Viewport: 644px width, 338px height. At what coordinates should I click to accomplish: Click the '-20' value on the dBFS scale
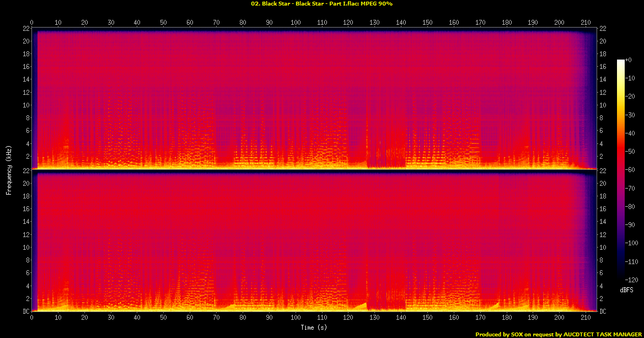coord(630,96)
